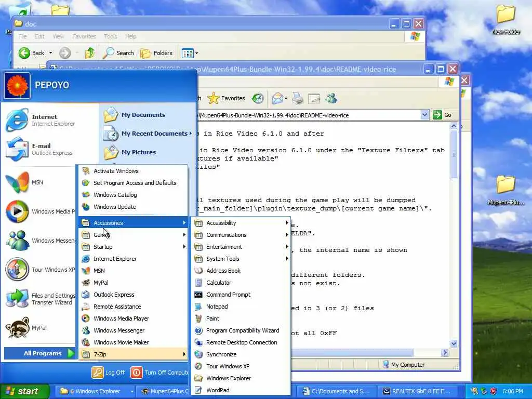532x399 pixels.
Task: Click the Outlook Express icon in All Programs
Action: 86,295
